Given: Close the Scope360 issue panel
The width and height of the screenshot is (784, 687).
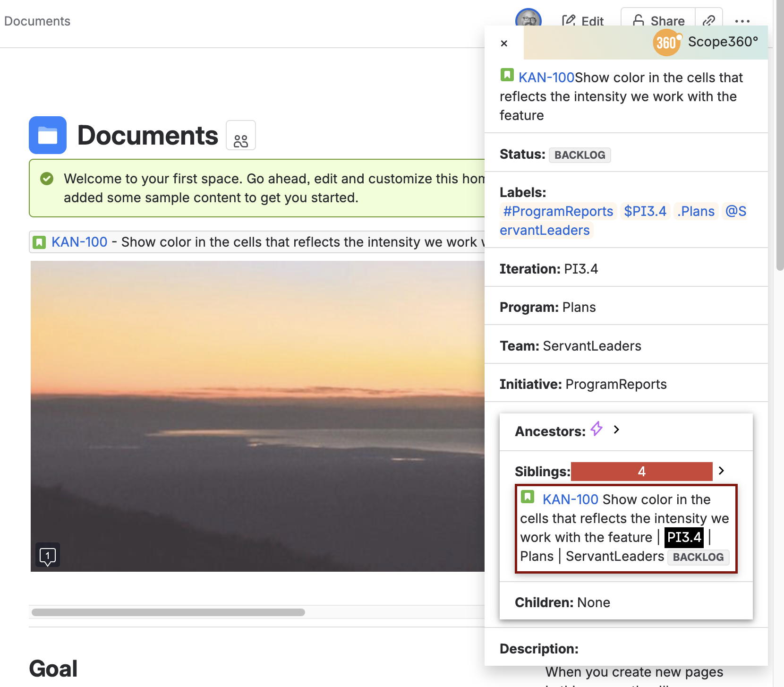Looking at the screenshot, I should (x=504, y=43).
